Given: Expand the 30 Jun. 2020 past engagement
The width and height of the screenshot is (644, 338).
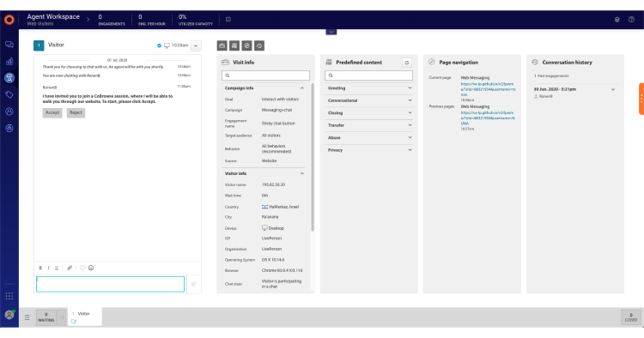Looking at the screenshot, I should tap(613, 89).
